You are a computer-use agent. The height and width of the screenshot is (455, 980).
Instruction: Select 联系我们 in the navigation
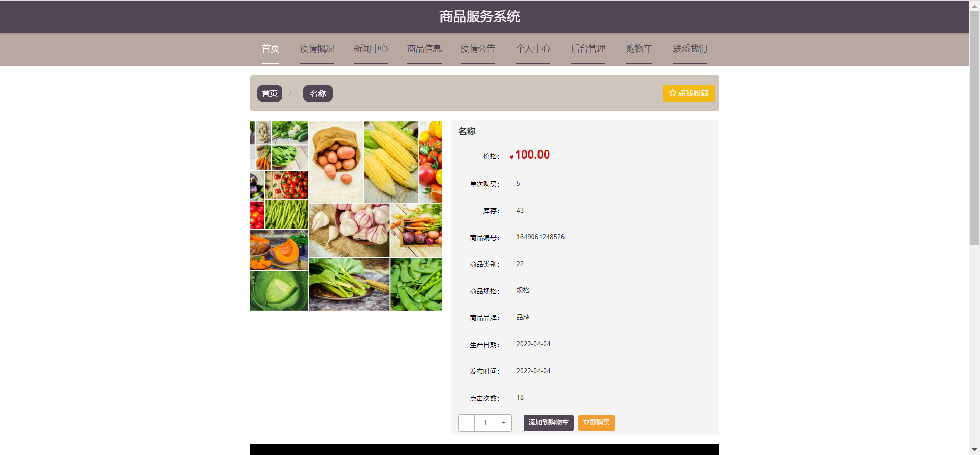pos(690,48)
